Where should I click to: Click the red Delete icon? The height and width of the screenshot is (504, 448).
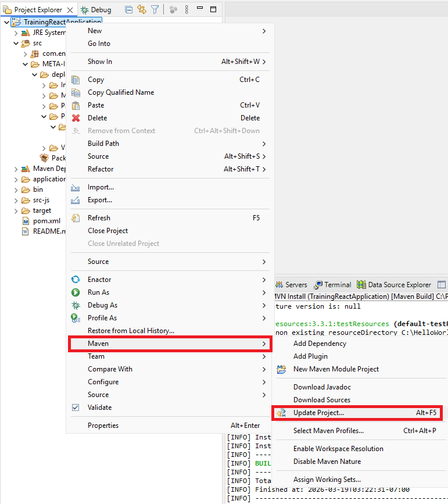[76, 118]
